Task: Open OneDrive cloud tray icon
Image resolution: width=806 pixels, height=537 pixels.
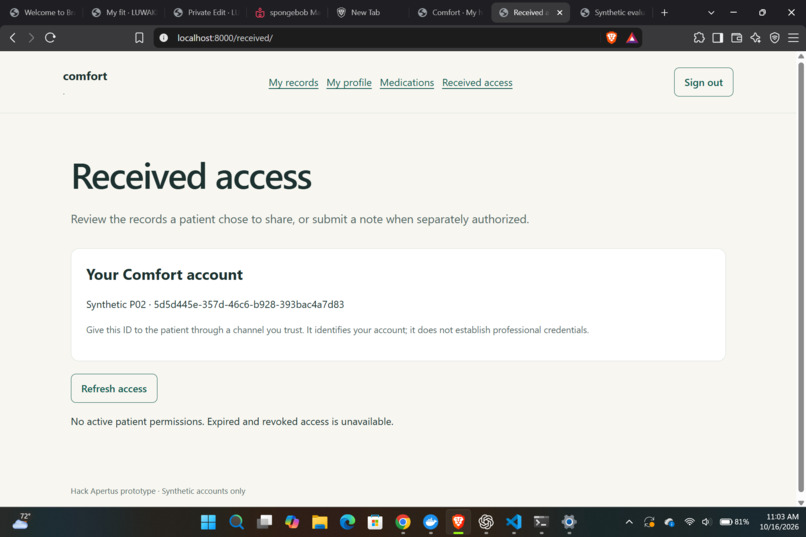Action: click(x=669, y=522)
